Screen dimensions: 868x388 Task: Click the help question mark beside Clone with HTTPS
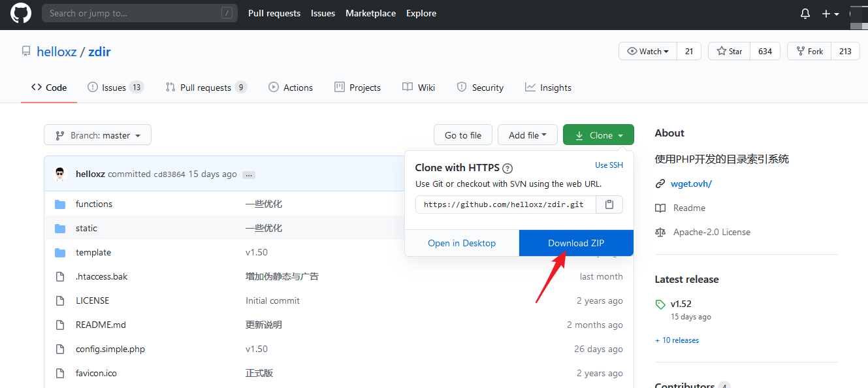coord(507,168)
